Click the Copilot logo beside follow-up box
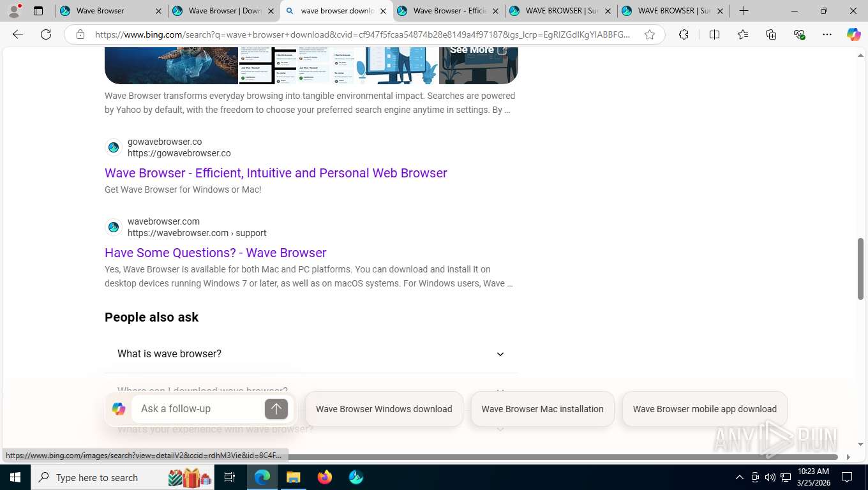Screen dimensions: 868x490 pos(119,409)
